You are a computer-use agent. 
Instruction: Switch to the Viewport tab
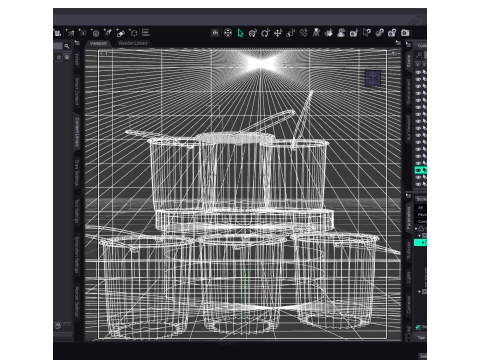coord(98,43)
